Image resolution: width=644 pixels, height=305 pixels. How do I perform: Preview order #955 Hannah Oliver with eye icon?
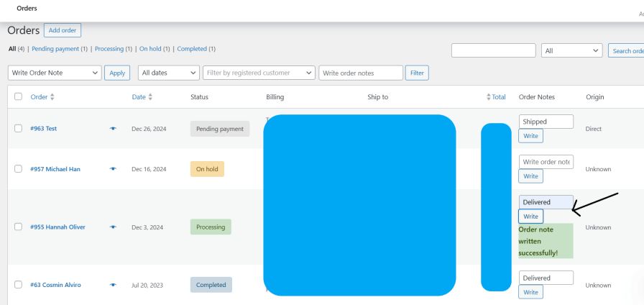(x=113, y=227)
